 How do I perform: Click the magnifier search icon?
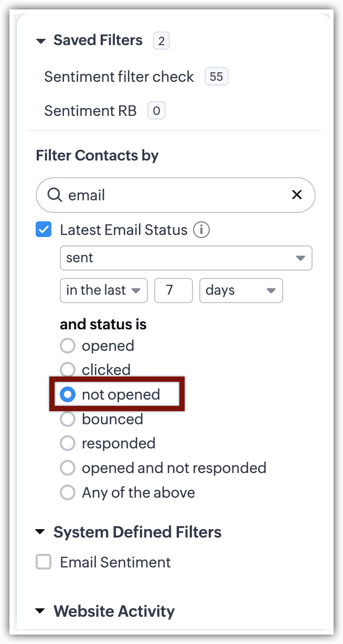click(55, 195)
